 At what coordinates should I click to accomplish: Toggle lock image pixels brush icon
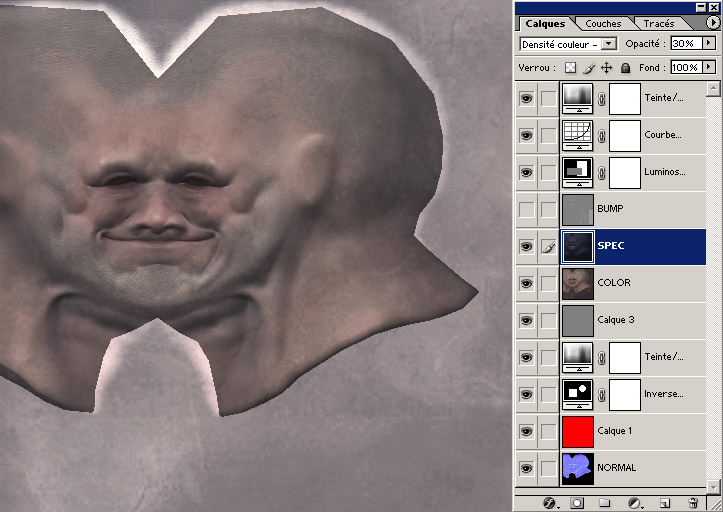588,68
